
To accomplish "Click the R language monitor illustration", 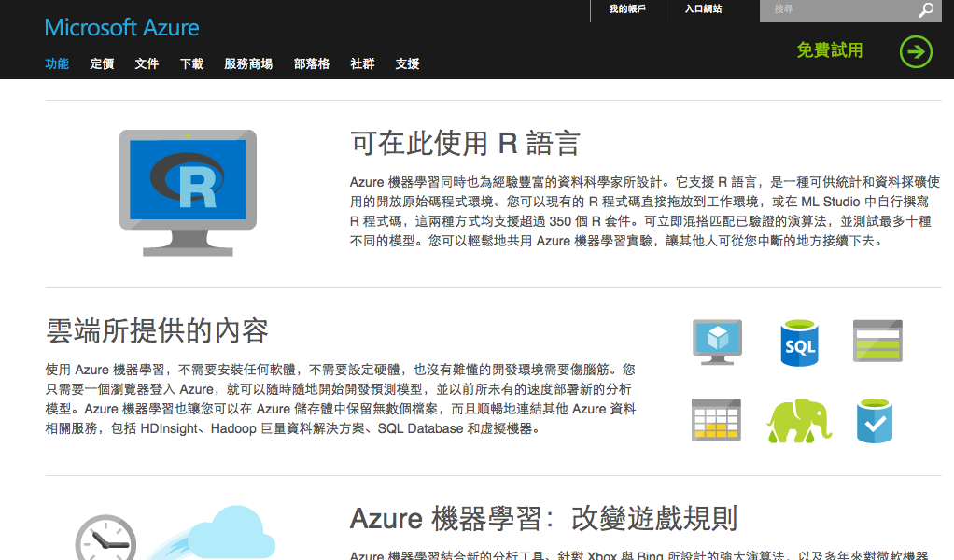I will (188, 193).
